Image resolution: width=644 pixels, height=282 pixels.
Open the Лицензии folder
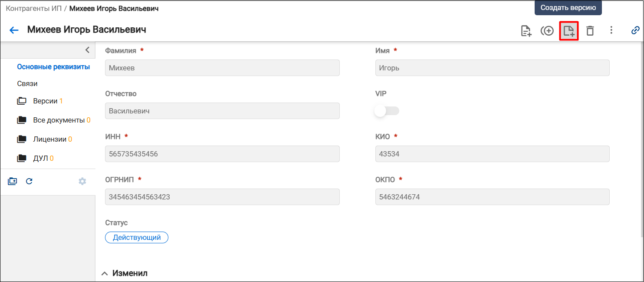[44, 139]
